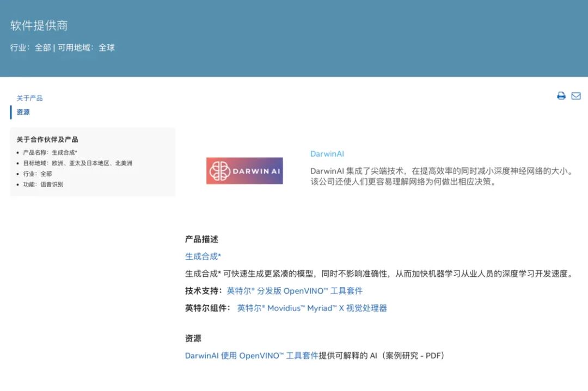588x391 pixels.
Task: Click the 行业: 全部 | 可用地域: 全球 text
Action: (63, 47)
